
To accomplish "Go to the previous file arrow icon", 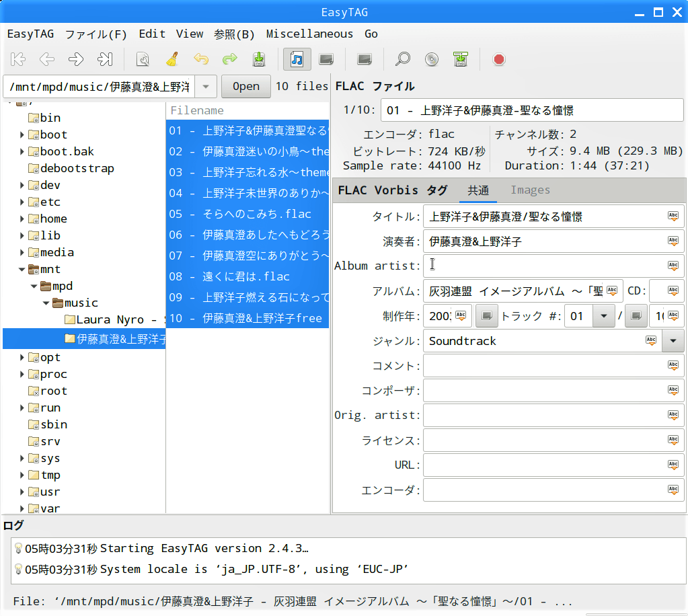I will click(47, 59).
